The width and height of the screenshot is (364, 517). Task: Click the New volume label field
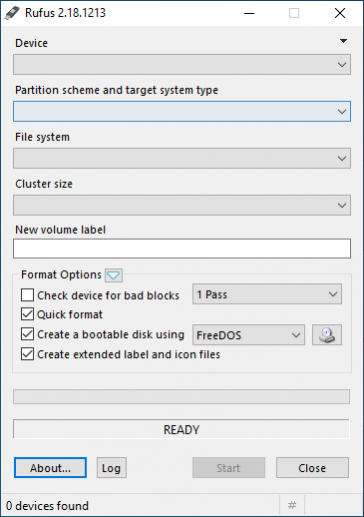[x=182, y=248]
